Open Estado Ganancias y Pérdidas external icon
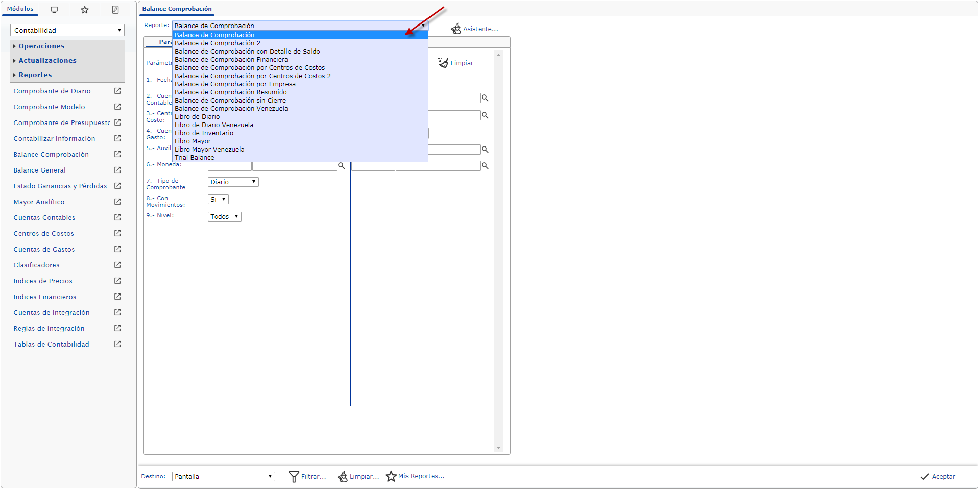The height and width of the screenshot is (490, 980). click(x=117, y=186)
